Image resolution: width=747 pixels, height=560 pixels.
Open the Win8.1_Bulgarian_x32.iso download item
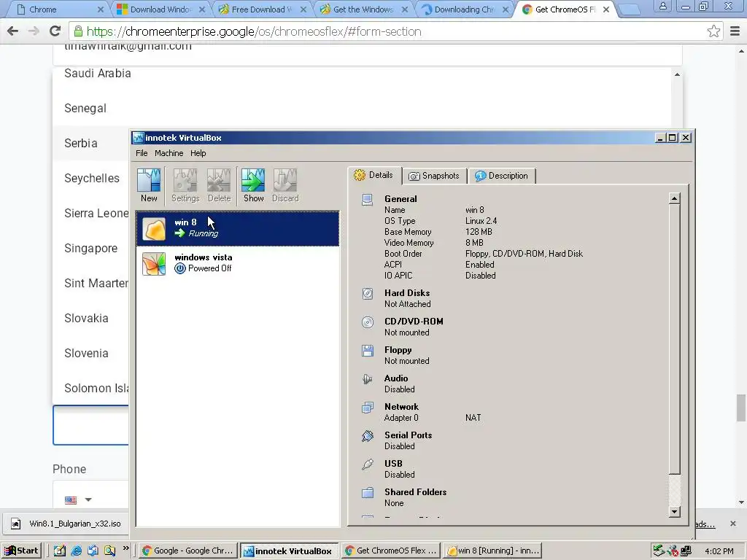point(66,524)
